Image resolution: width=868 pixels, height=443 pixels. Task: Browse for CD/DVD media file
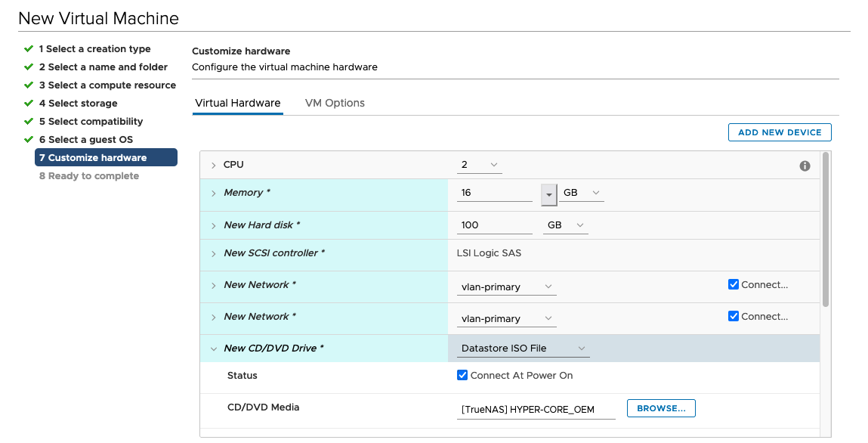pos(660,408)
